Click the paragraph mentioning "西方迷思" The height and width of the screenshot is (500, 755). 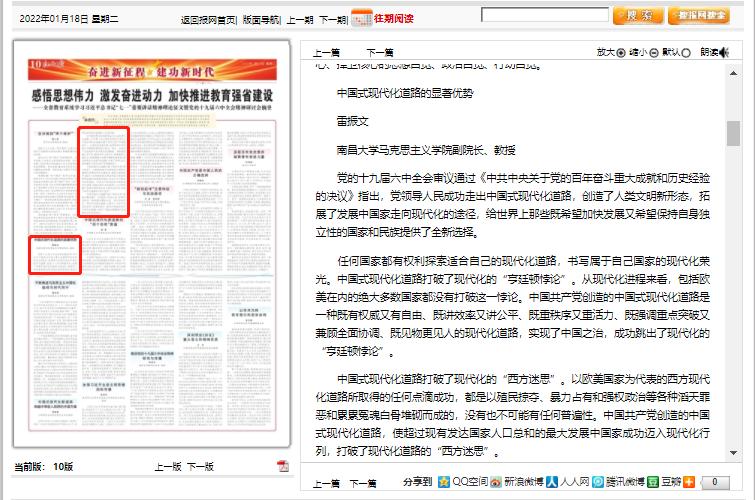(x=512, y=415)
